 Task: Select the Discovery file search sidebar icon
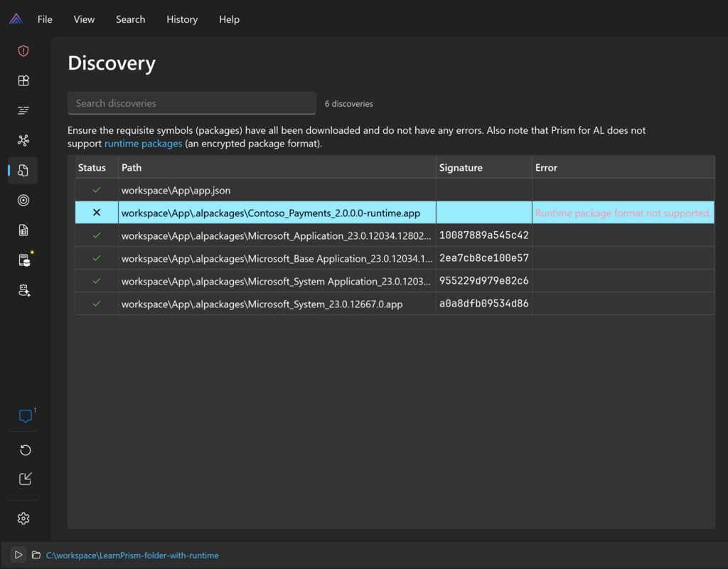coord(23,171)
